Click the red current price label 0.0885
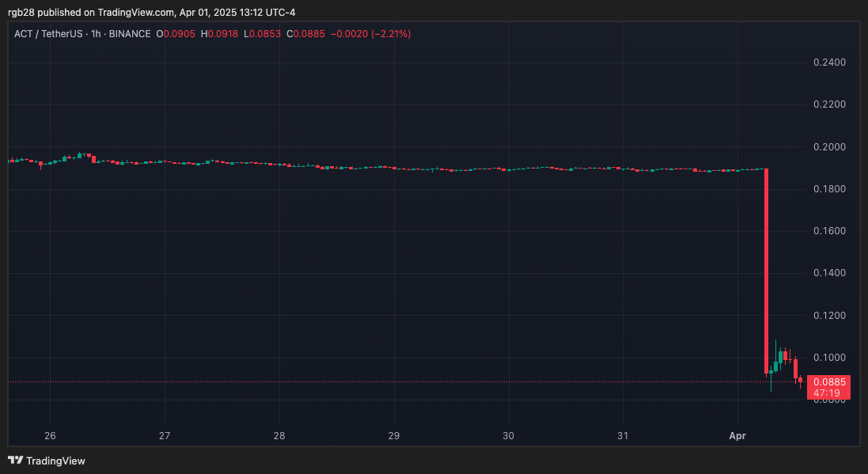868x474 pixels. pyautogui.click(x=828, y=381)
